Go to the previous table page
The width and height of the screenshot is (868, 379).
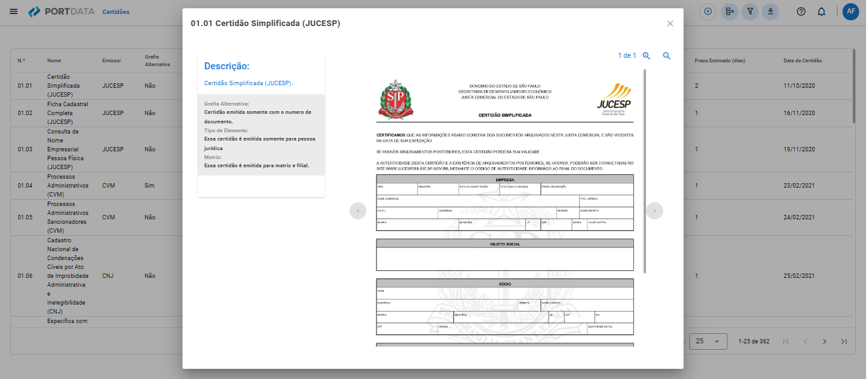coord(805,341)
